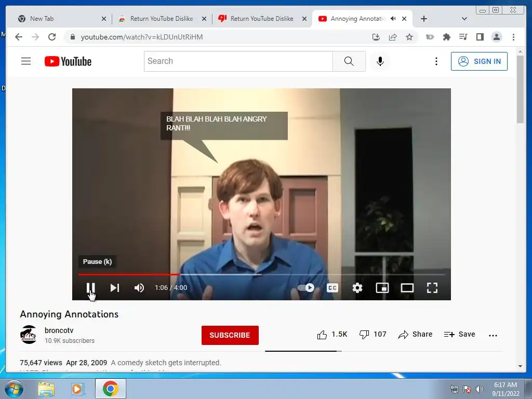Open more actions ellipsis below video
532x399 pixels.
493,335
